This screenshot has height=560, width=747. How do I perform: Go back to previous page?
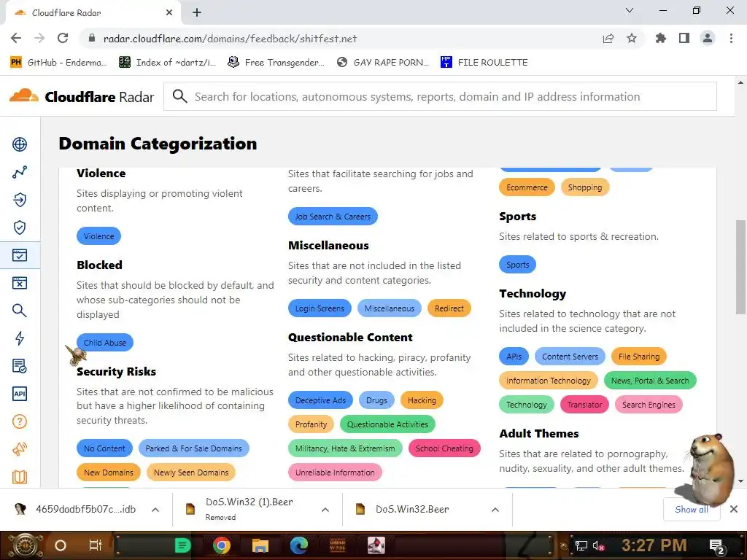coord(16,38)
